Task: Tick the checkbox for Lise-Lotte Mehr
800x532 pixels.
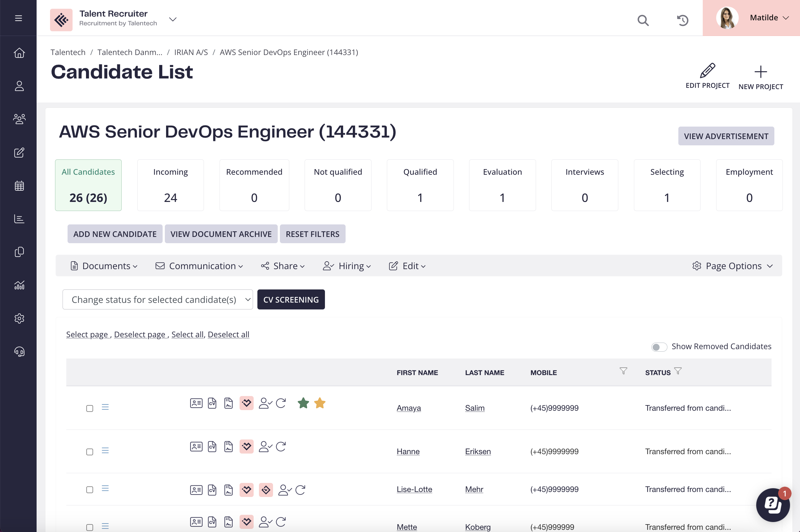Action: click(x=90, y=489)
